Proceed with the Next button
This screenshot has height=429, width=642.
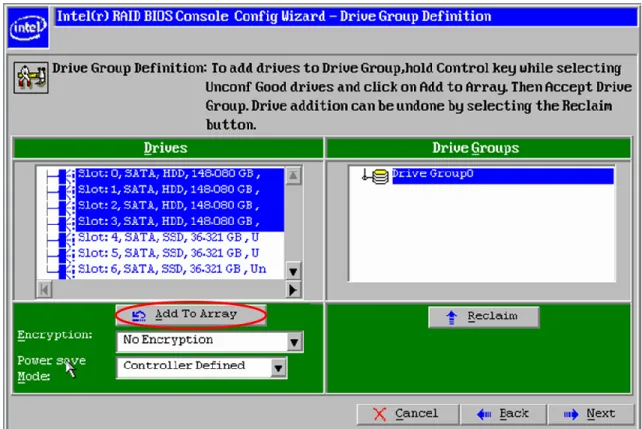pyautogui.click(x=591, y=414)
